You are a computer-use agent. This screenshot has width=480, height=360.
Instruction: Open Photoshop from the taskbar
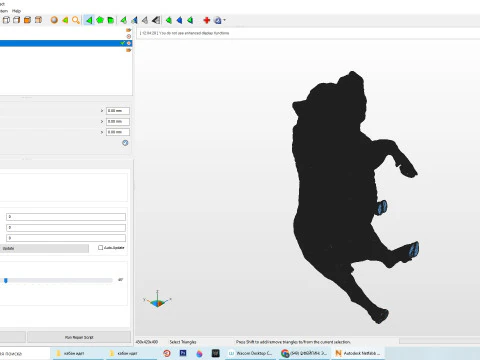pos(183,353)
